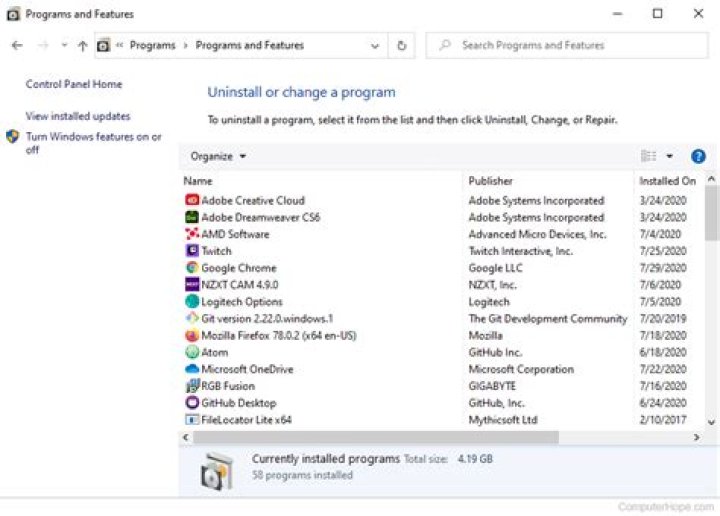Sort list by the Publisher column header
Screen dimensions: 720x516
tap(490, 181)
